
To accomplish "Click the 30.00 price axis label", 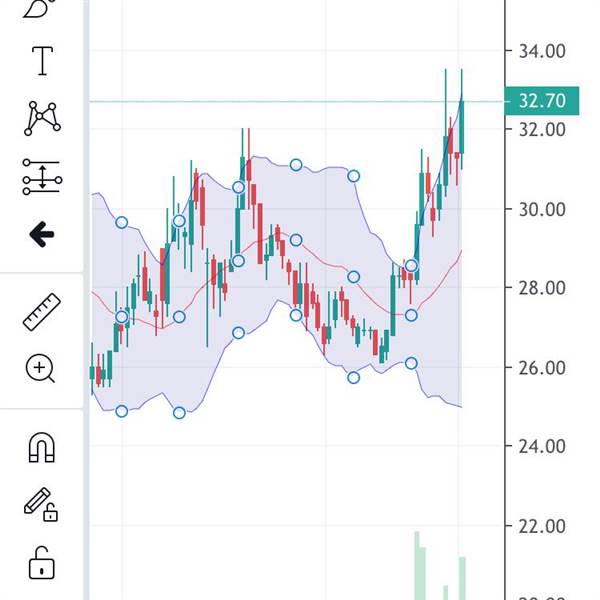I will pyautogui.click(x=542, y=209).
